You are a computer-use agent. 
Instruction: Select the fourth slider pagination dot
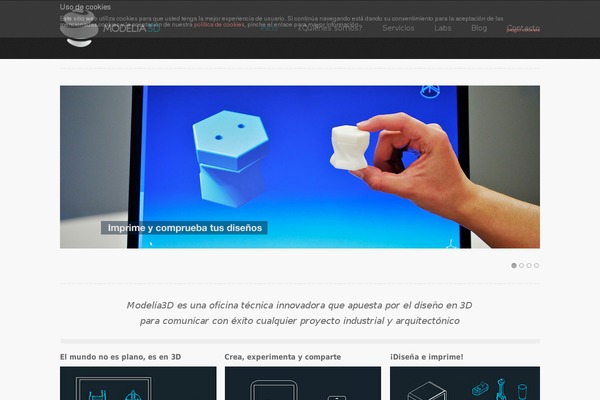[x=536, y=265]
